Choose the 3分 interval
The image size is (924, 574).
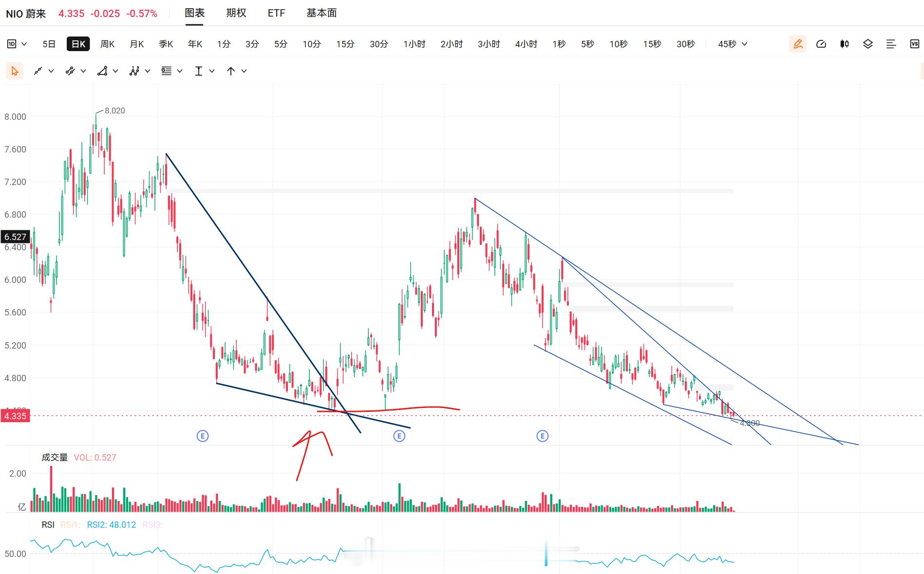click(252, 44)
